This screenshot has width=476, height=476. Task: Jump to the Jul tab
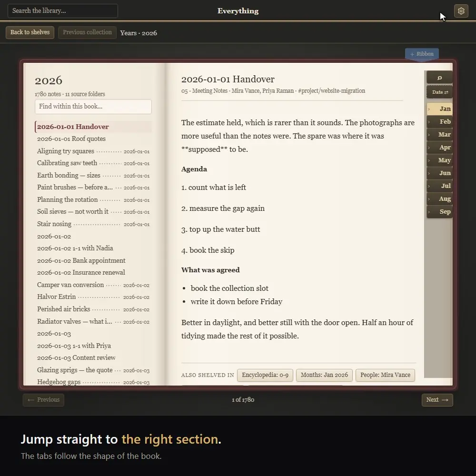pyautogui.click(x=439, y=186)
